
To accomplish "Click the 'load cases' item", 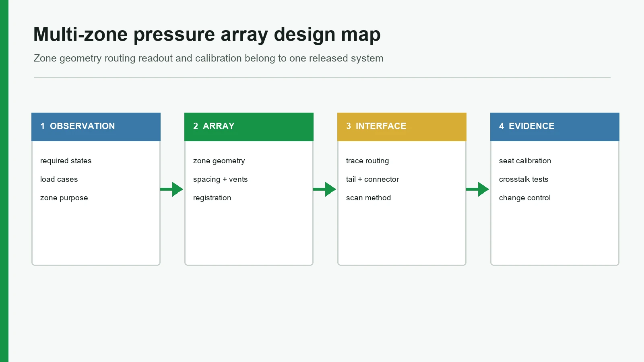I will (59, 179).
